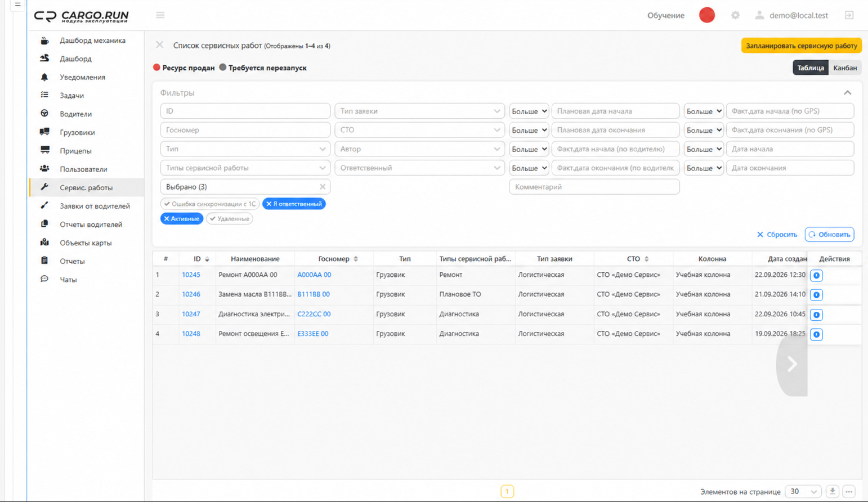Viewport: 868px width, 502px height.
Task: Toggle the Активные filter chip
Action: pos(182,218)
